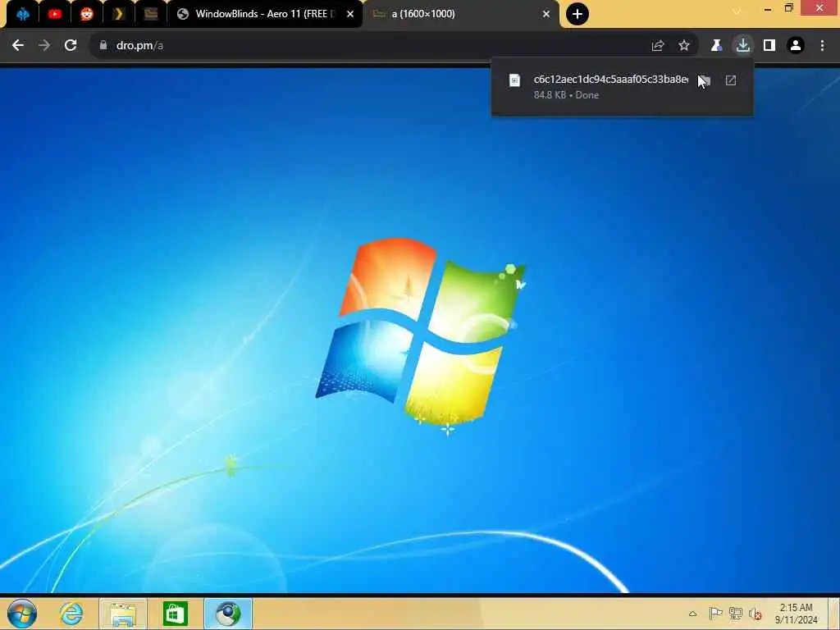This screenshot has width=840, height=630.
Task: Open the Windows Start orb
Action: tap(22, 614)
